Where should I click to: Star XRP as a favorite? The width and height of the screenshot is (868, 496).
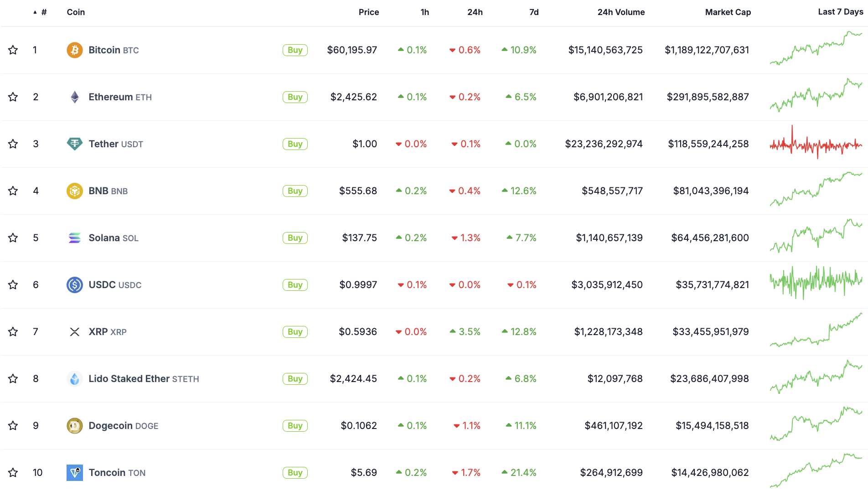pyautogui.click(x=13, y=332)
